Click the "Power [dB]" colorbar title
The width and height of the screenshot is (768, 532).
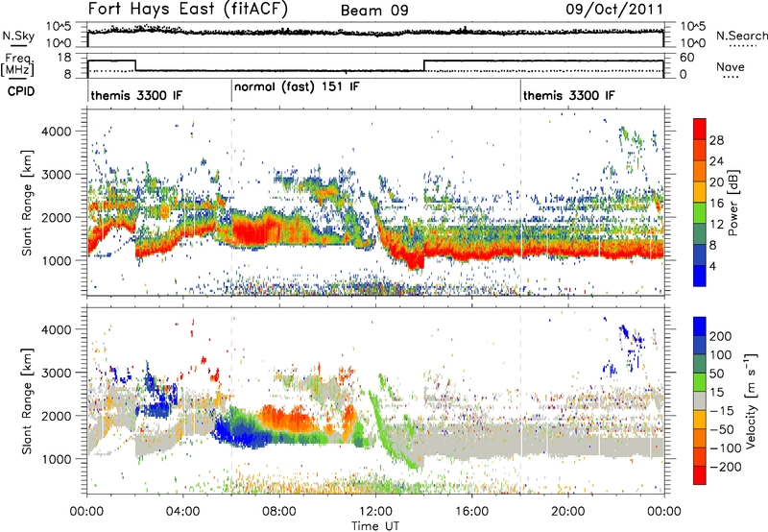click(733, 203)
